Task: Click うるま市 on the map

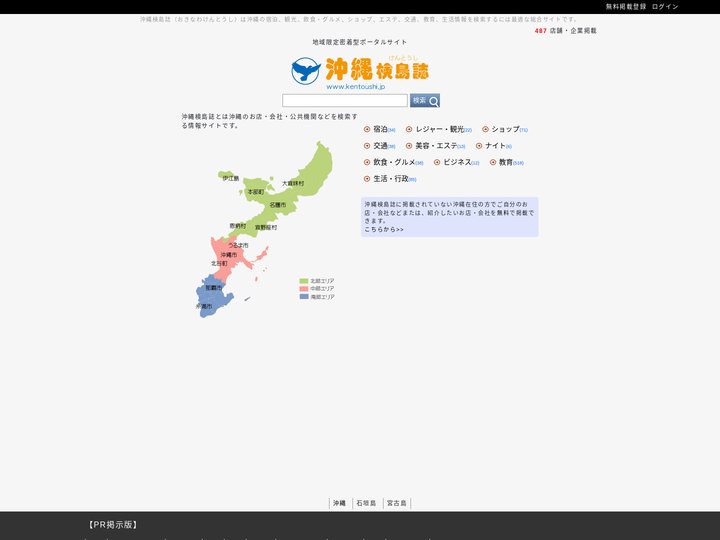Action: [238, 246]
